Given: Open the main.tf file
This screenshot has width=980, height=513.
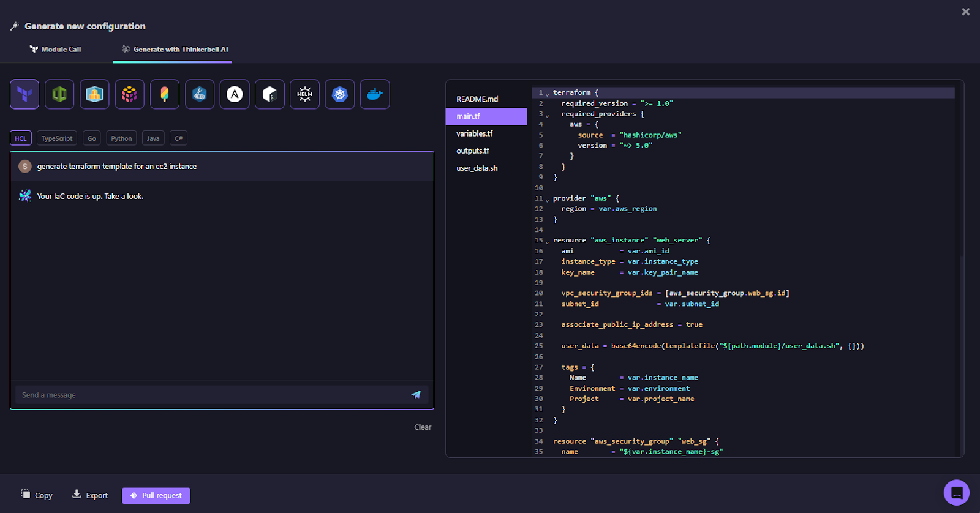Looking at the screenshot, I should (x=486, y=116).
